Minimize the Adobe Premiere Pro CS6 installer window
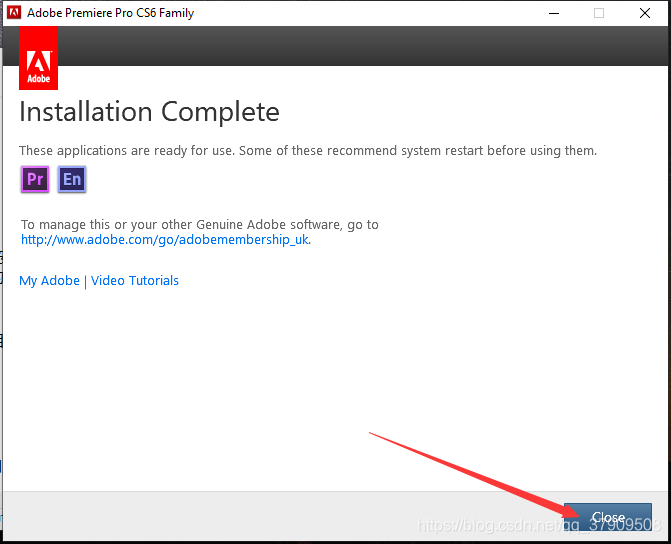Screen dimensions: 671x544 point(554,13)
